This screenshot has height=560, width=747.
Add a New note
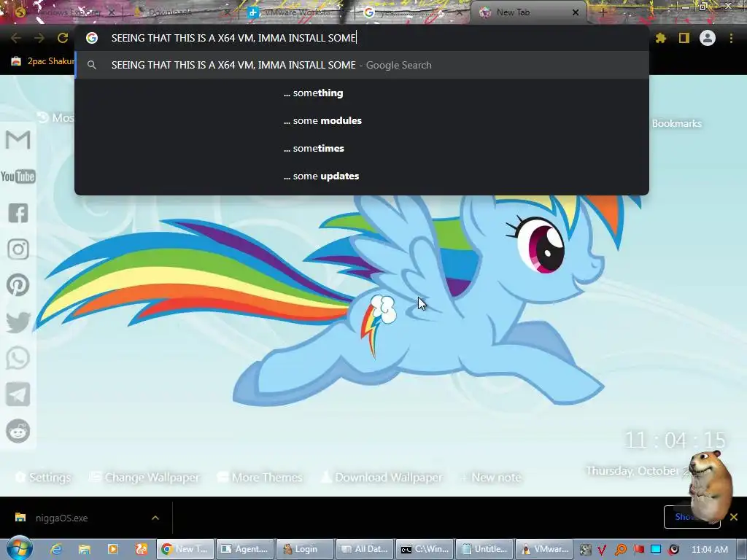click(x=491, y=477)
